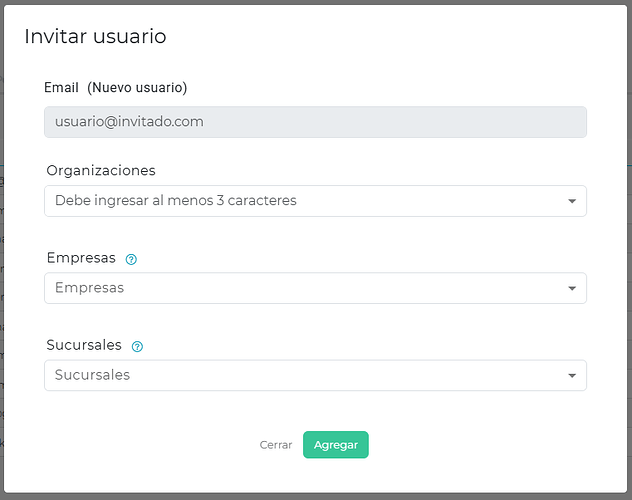Click the Organizaciones dropdown caret arrow
The image size is (632, 500).
pyautogui.click(x=572, y=201)
